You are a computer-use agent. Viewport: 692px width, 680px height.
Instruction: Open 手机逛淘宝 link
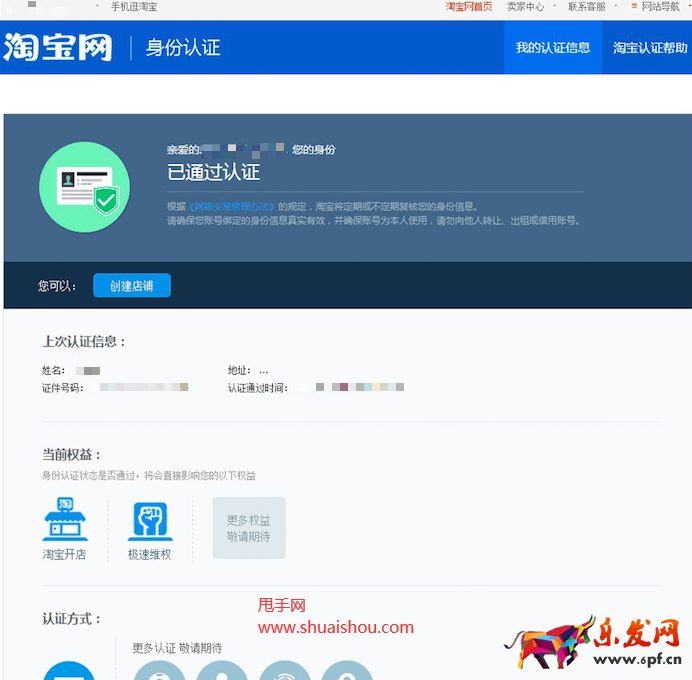[x=133, y=7]
